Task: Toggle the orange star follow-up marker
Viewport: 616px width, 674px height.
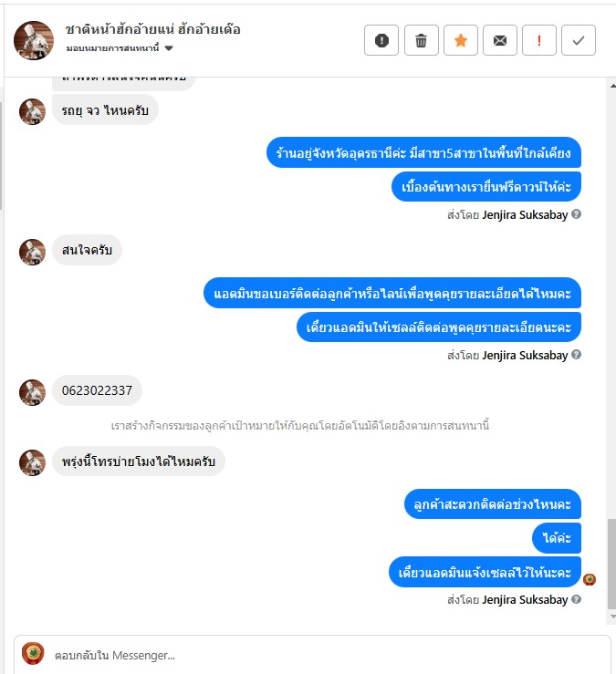Action: (460, 40)
